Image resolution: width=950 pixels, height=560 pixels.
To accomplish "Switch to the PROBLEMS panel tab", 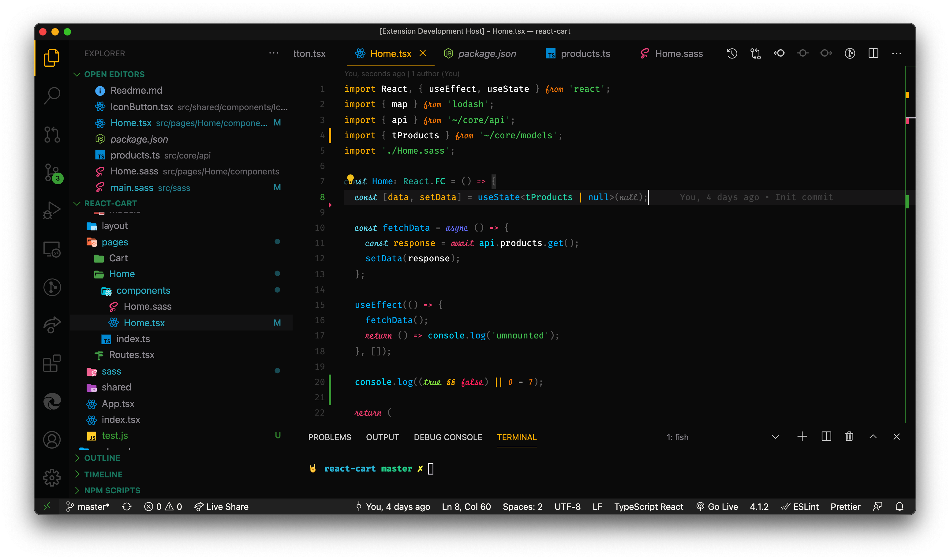I will tap(329, 437).
